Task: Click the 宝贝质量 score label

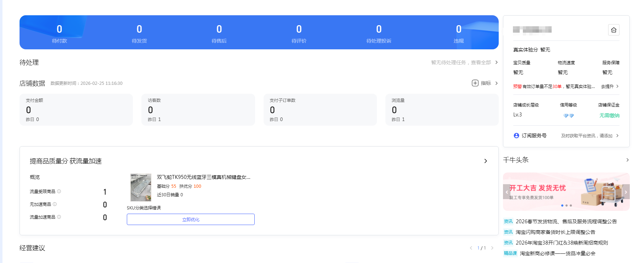Action: click(x=521, y=62)
